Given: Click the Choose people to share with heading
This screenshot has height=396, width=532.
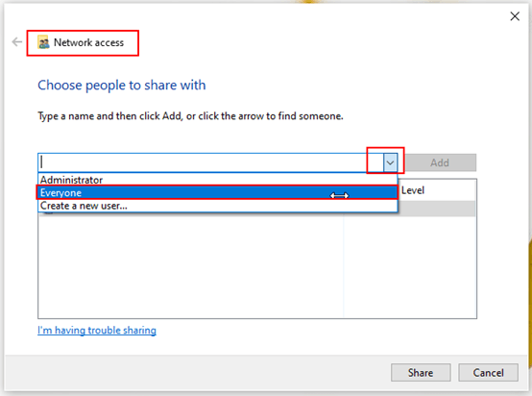Looking at the screenshot, I should click(x=121, y=85).
